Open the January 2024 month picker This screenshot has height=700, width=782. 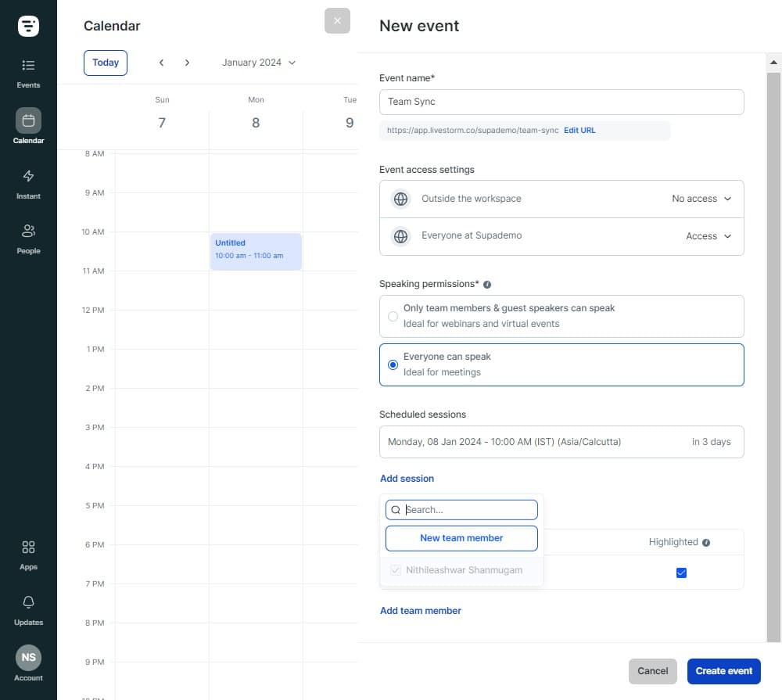pyautogui.click(x=259, y=63)
